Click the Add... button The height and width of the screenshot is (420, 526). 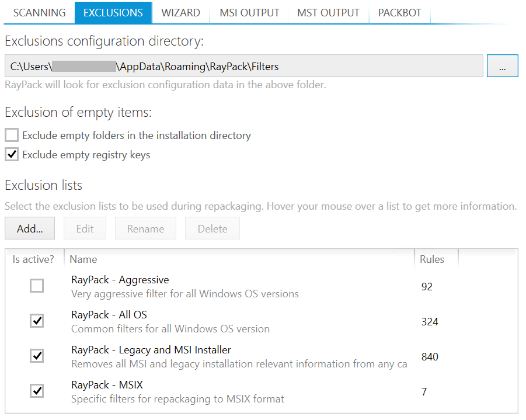coord(30,229)
